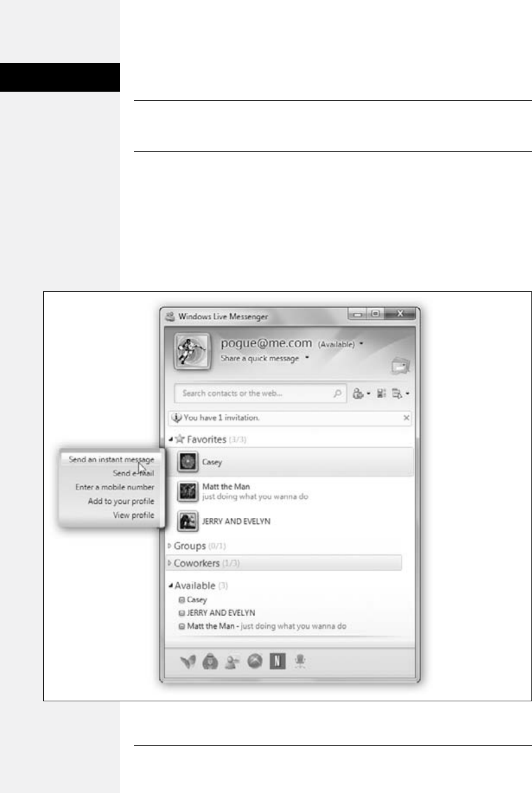The image size is (532, 793).
Task: Click the Available heading text
Action: (195, 586)
